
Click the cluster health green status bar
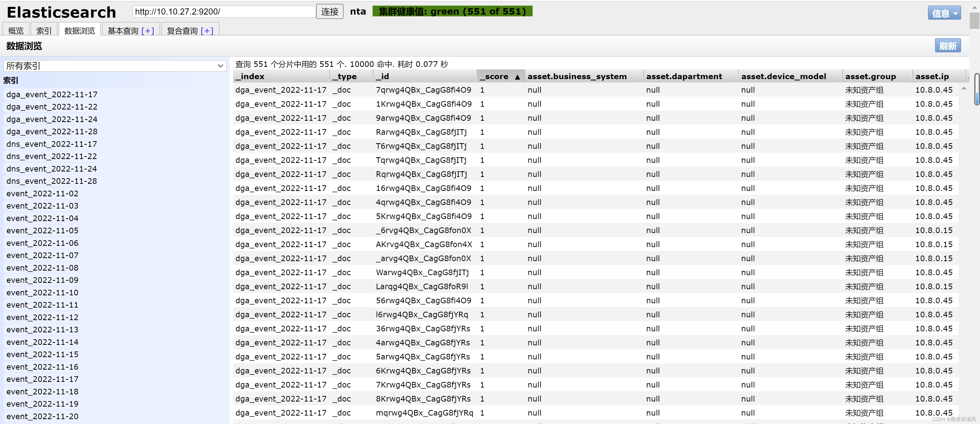click(x=452, y=11)
